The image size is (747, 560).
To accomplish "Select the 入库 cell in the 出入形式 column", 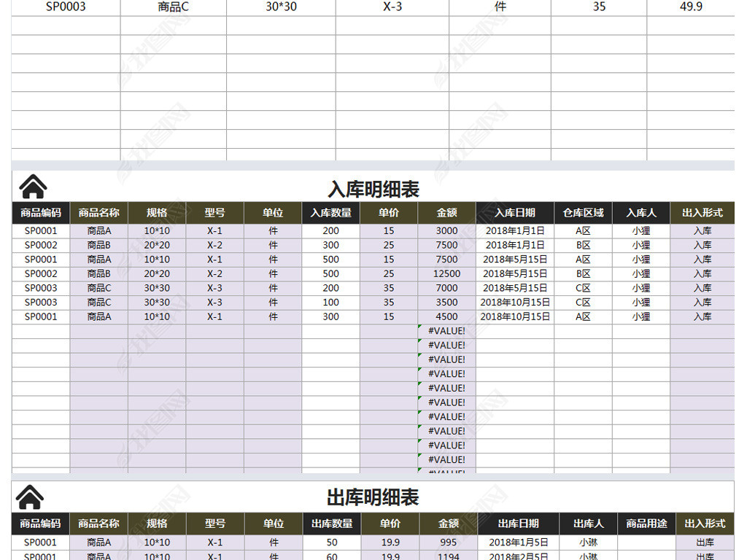I will coord(703,230).
